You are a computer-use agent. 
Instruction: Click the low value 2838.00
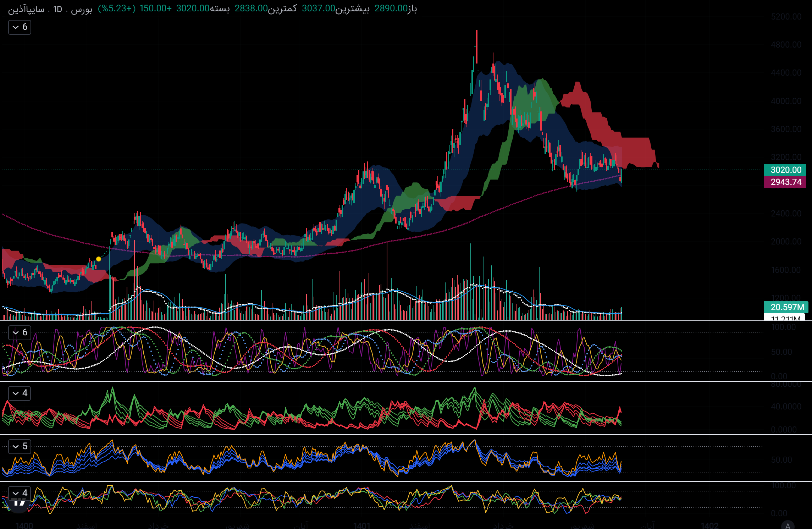[x=251, y=8]
